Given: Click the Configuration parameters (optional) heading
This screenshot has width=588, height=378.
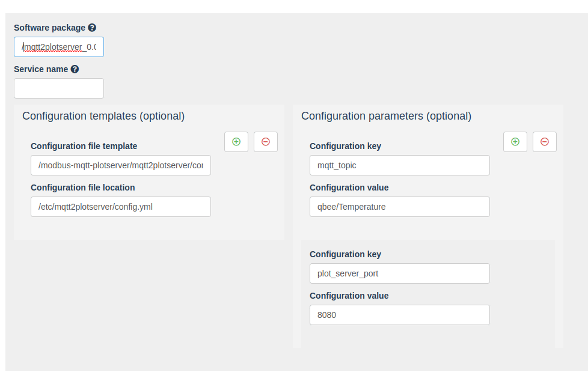Looking at the screenshot, I should coord(386,115).
